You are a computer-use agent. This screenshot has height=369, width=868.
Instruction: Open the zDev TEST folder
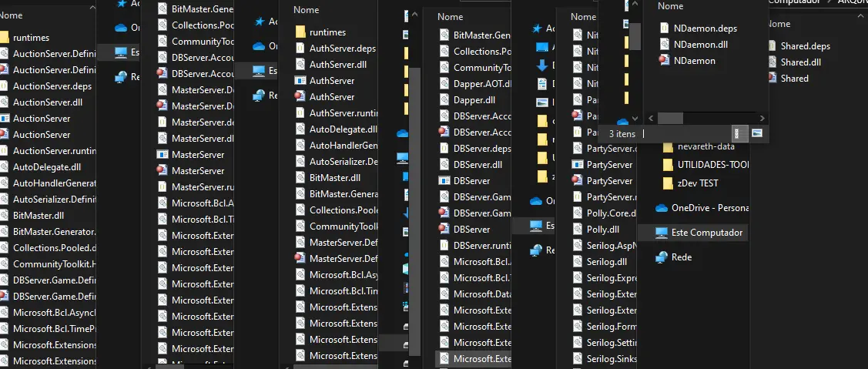(x=698, y=183)
